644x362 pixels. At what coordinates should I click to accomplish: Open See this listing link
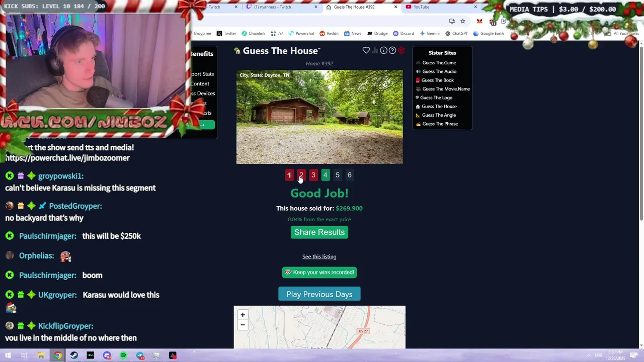319,257
